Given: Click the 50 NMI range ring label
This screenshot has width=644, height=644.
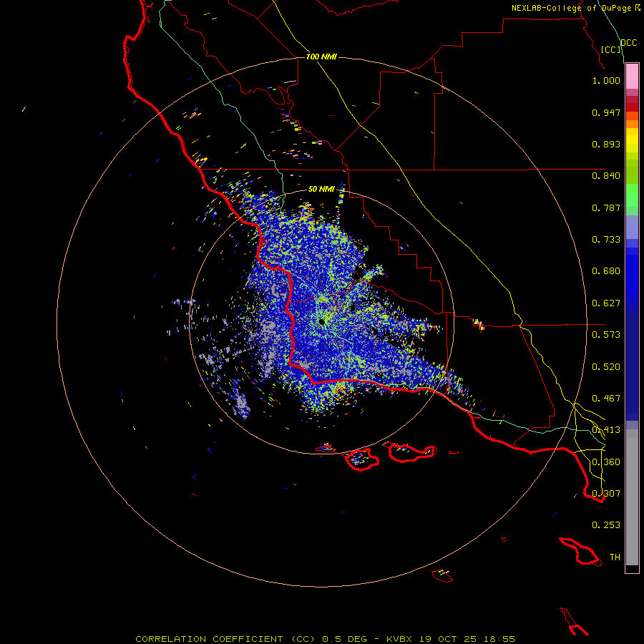Looking at the screenshot, I should pyautogui.click(x=321, y=189).
